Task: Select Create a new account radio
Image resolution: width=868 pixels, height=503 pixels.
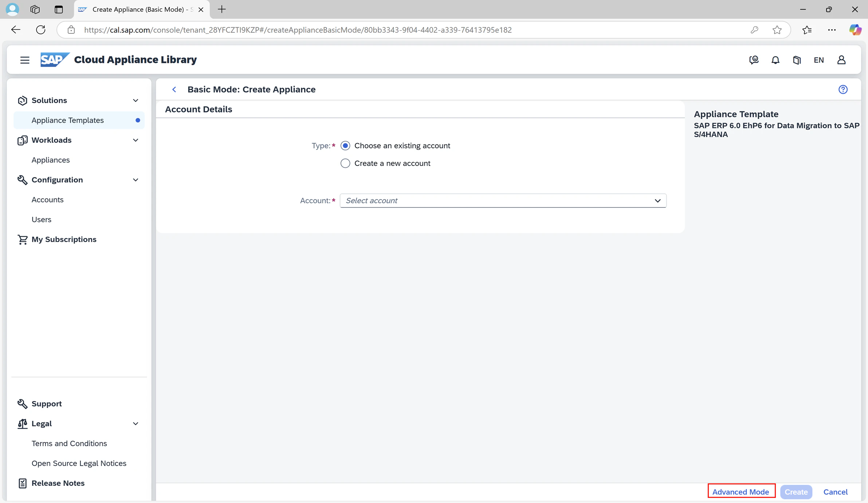Action: tap(345, 163)
